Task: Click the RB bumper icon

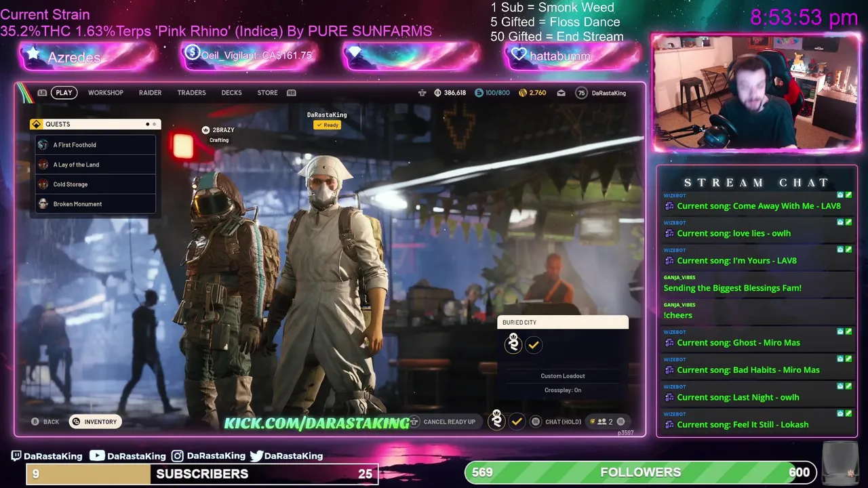Action: [x=292, y=93]
